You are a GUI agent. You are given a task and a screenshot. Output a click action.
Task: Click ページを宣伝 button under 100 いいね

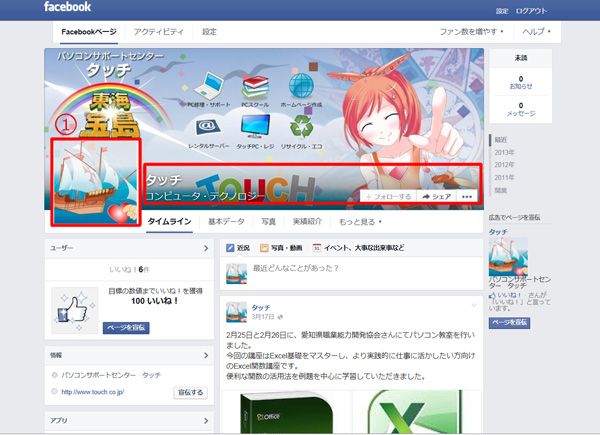126,328
